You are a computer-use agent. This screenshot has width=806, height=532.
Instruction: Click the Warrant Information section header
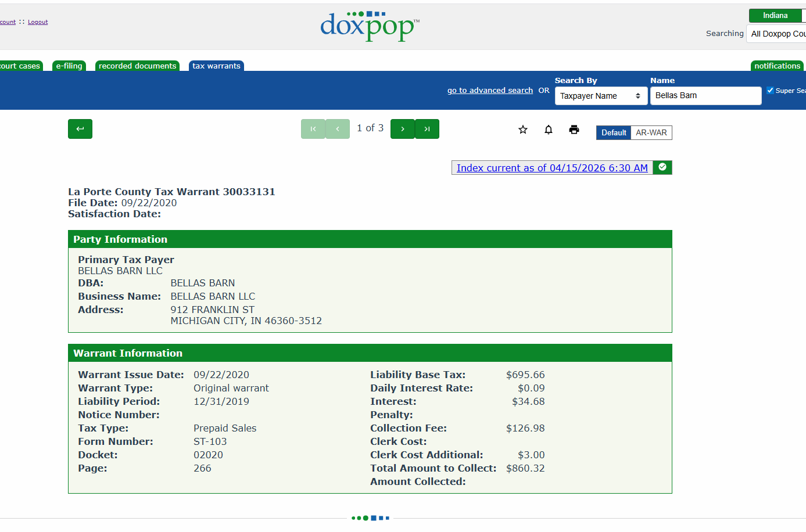click(370, 353)
